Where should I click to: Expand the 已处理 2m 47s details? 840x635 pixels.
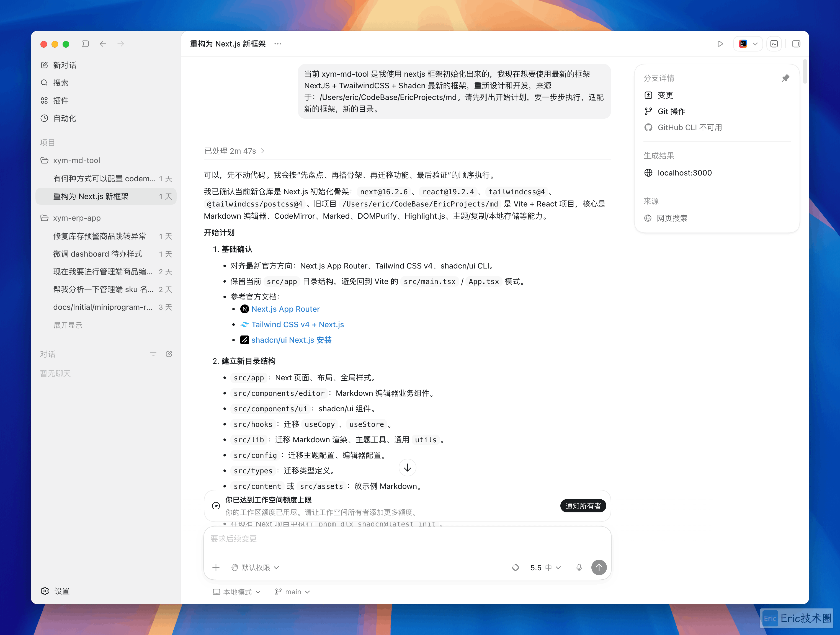[x=234, y=151]
